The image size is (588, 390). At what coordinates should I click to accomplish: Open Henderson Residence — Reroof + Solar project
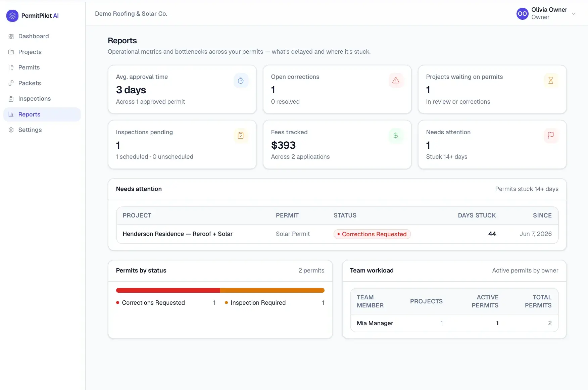(178, 234)
